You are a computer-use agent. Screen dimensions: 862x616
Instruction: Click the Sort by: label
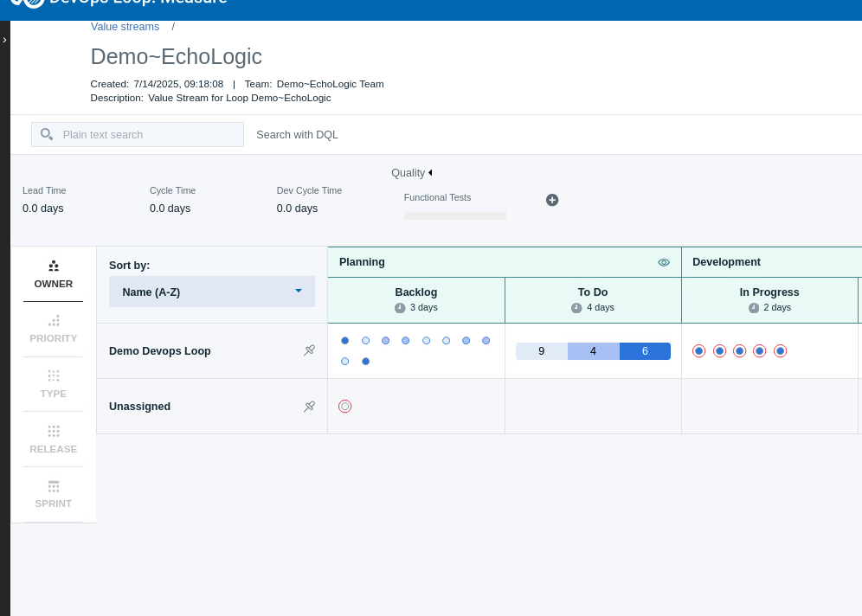(129, 266)
